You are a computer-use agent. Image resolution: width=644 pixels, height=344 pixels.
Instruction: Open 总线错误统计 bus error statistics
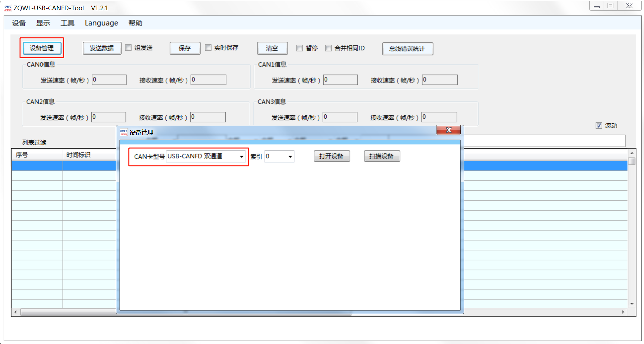coord(407,49)
